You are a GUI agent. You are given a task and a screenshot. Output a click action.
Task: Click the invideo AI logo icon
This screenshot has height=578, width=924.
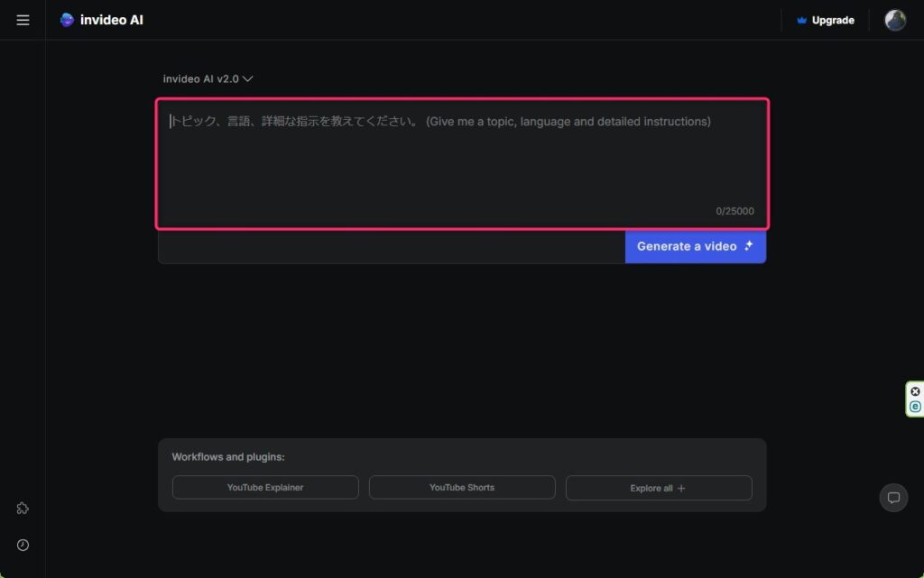pyautogui.click(x=67, y=20)
